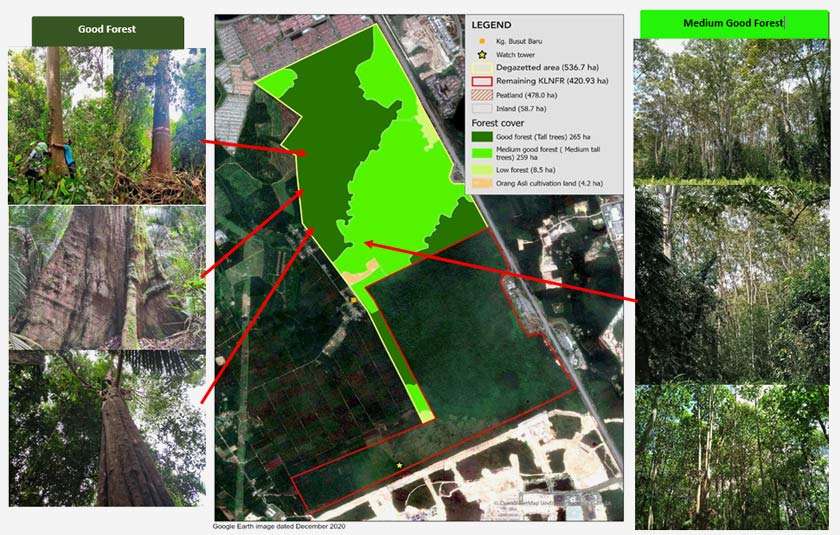The width and height of the screenshot is (840, 535).
Task: Click the Watch tower star legend symbol
Action: click(482, 55)
